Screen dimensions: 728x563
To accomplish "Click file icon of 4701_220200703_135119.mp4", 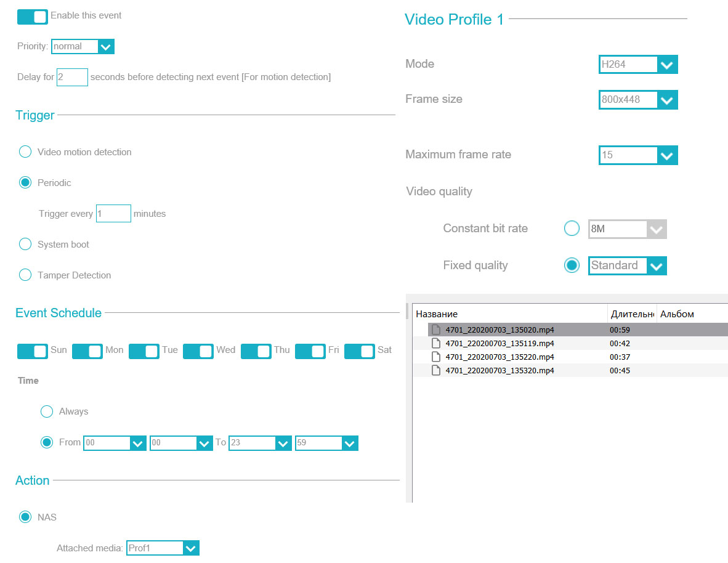I will click(435, 343).
